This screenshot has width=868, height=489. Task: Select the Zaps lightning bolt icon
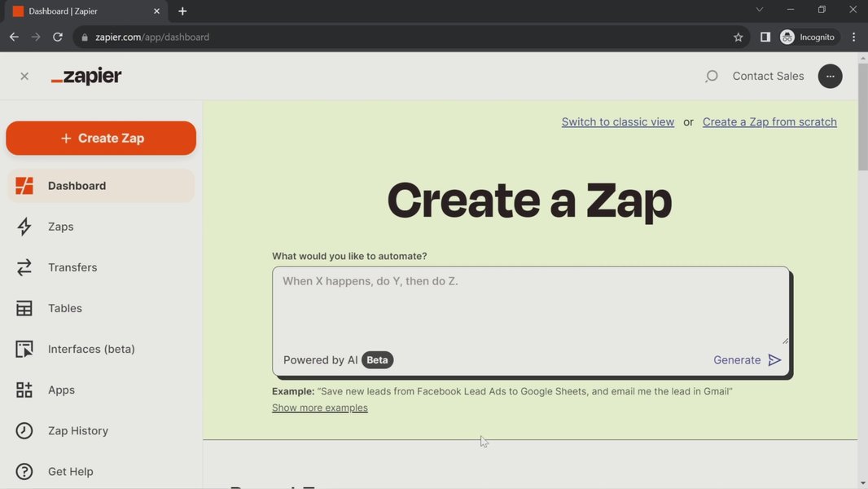click(24, 227)
